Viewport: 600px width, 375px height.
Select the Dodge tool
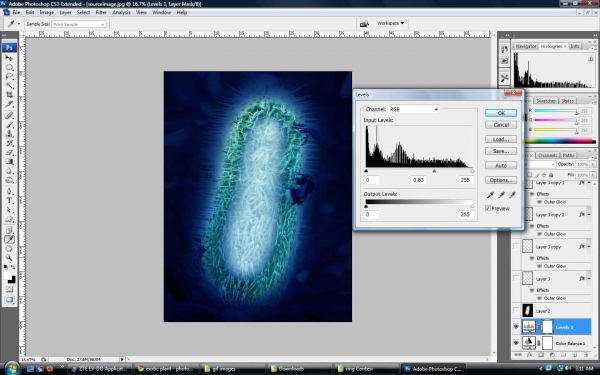9,180
